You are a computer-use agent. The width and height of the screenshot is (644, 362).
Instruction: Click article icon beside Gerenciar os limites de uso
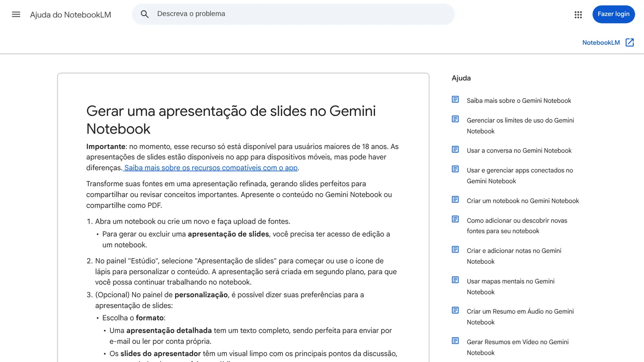tap(455, 119)
